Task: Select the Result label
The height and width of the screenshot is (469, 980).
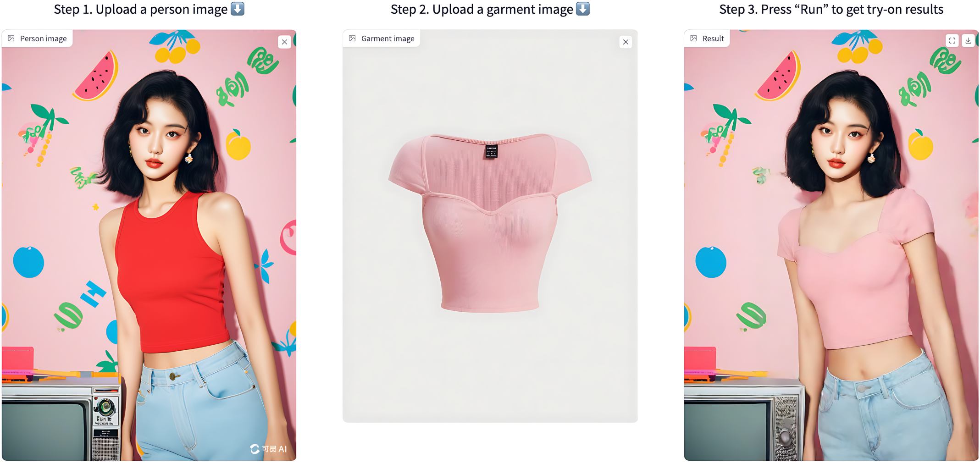Action: [x=713, y=39]
